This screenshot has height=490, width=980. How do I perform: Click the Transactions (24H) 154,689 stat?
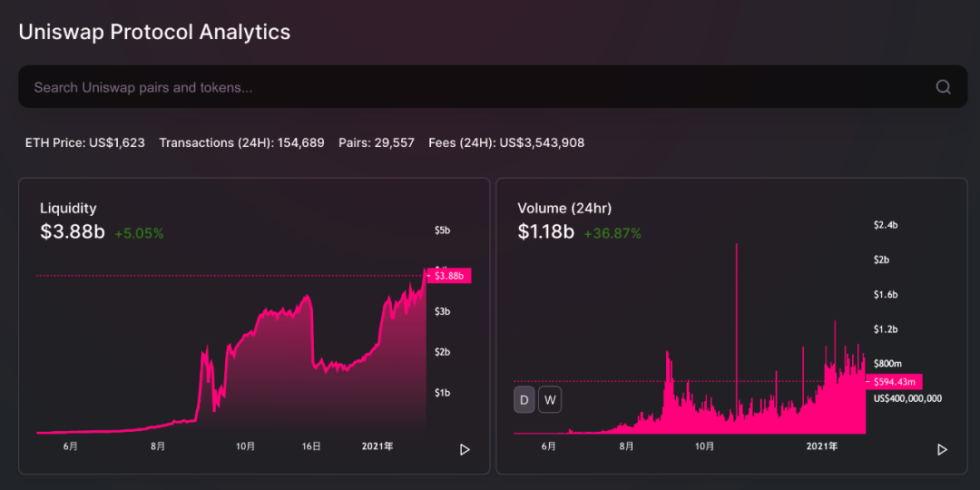241,142
